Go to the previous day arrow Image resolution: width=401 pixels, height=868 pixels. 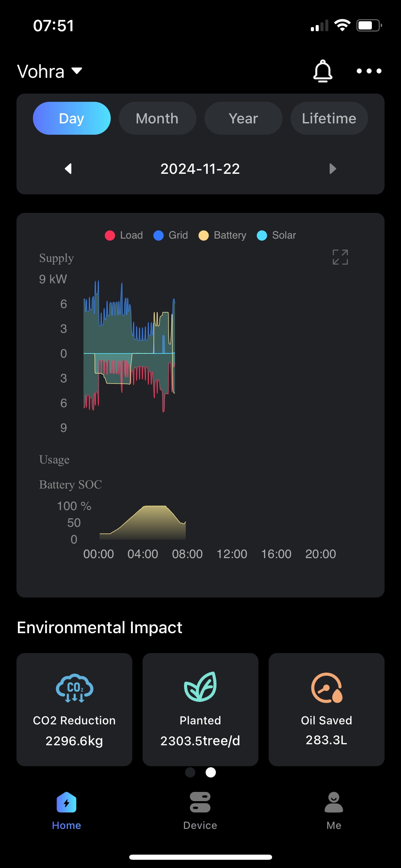pos(68,169)
